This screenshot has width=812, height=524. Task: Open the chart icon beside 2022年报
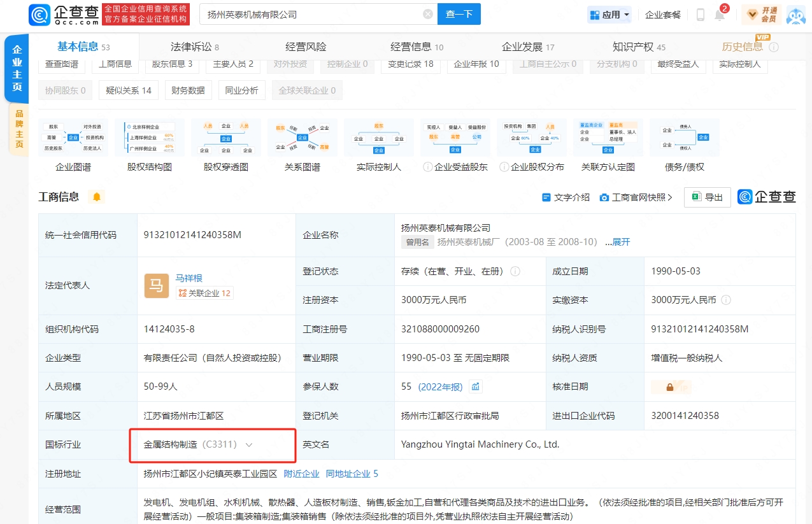pos(476,386)
